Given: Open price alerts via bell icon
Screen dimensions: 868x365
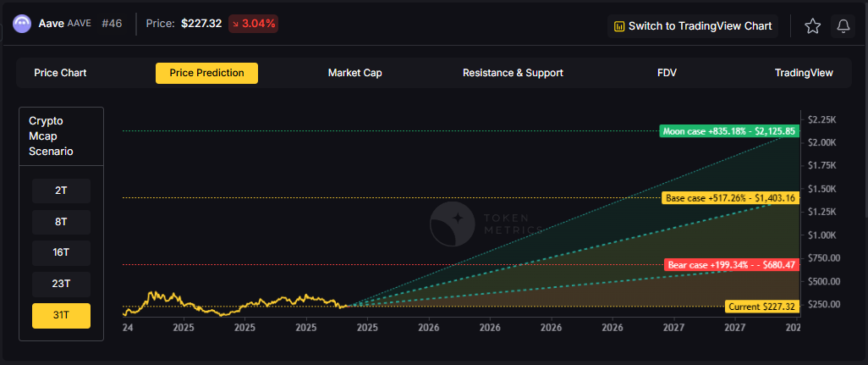Looking at the screenshot, I should [843, 26].
